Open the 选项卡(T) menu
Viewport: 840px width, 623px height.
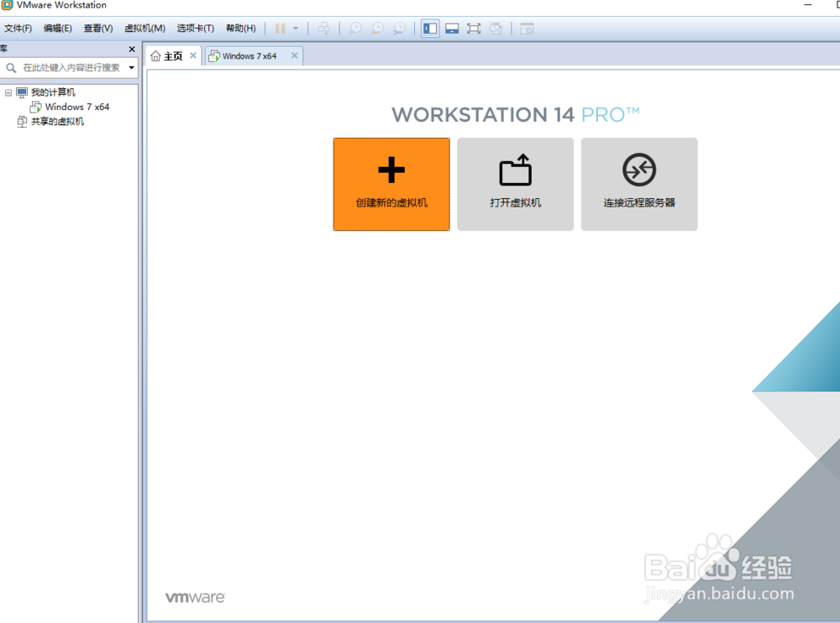(196, 29)
